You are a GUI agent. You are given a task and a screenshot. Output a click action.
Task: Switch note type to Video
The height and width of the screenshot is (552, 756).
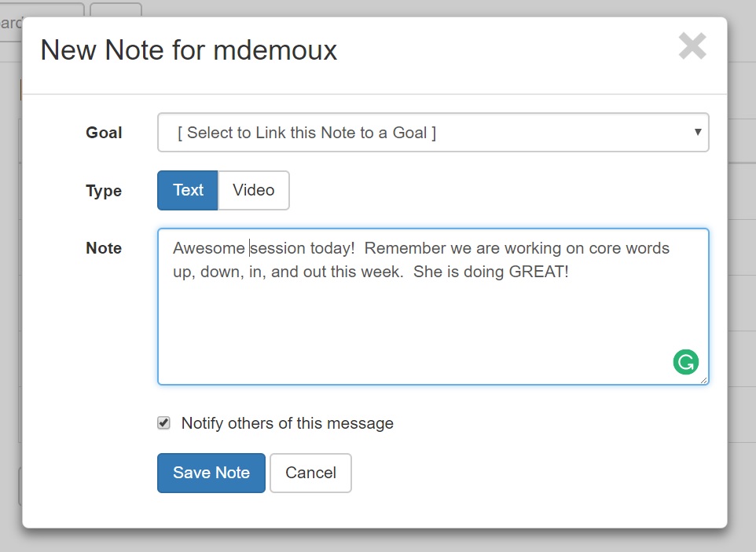253,190
